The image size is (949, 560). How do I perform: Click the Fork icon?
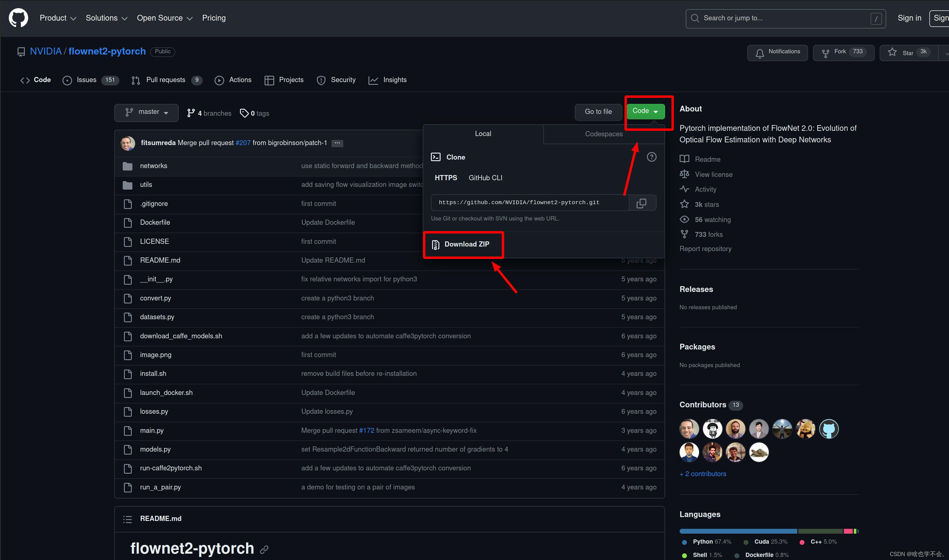pyautogui.click(x=826, y=53)
